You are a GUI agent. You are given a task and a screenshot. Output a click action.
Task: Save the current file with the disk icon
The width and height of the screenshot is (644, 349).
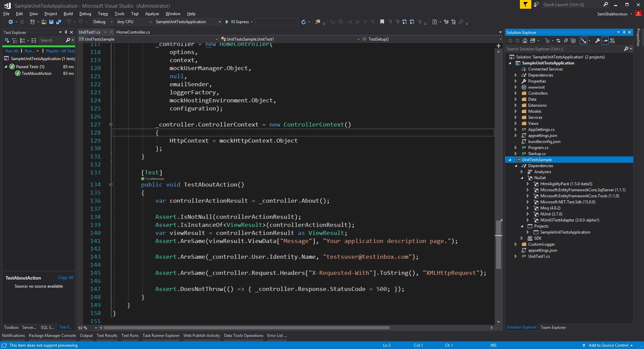(x=51, y=22)
